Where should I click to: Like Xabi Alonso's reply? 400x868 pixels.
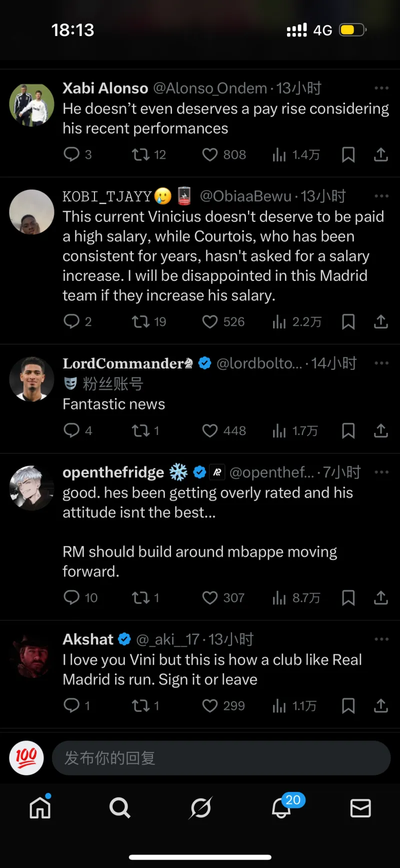click(210, 155)
